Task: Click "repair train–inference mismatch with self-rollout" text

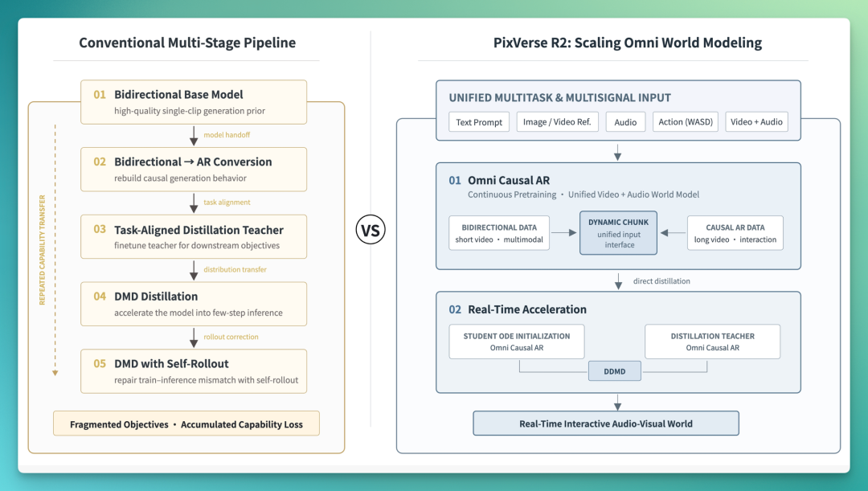Action: coord(206,380)
